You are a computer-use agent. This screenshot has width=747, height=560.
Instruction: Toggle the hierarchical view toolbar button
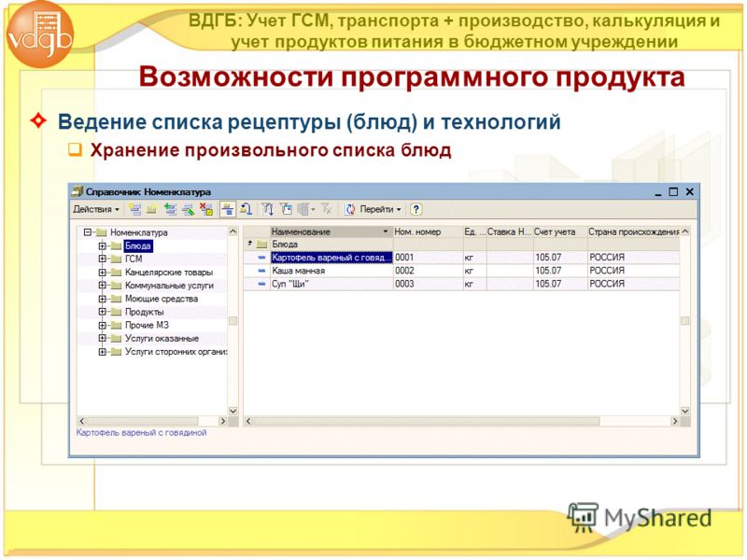point(228,209)
